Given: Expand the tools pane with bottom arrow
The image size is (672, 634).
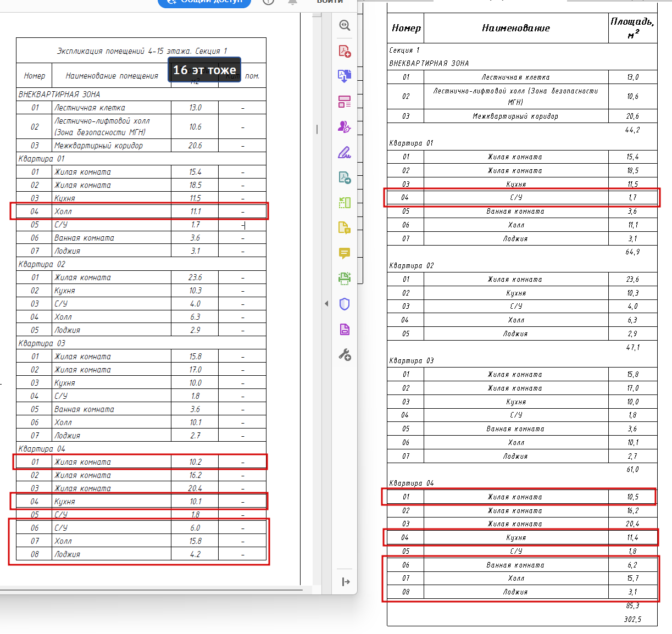Looking at the screenshot, I should pyautogui.click(x=346, y=582).
